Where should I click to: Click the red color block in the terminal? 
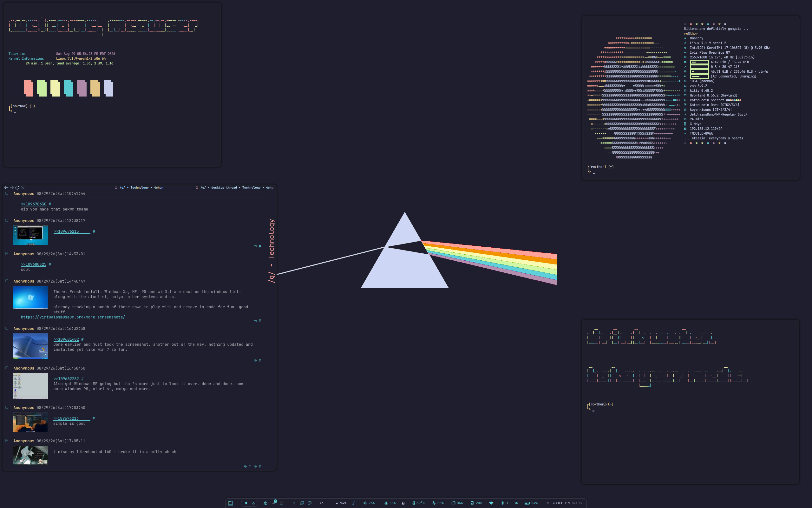(x=29, y=88)
